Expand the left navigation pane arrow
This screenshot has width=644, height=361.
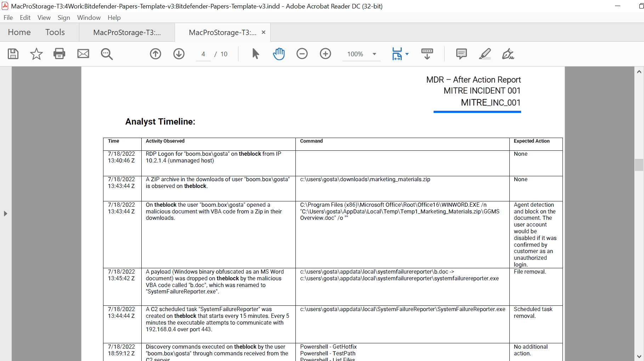(5, 214)
